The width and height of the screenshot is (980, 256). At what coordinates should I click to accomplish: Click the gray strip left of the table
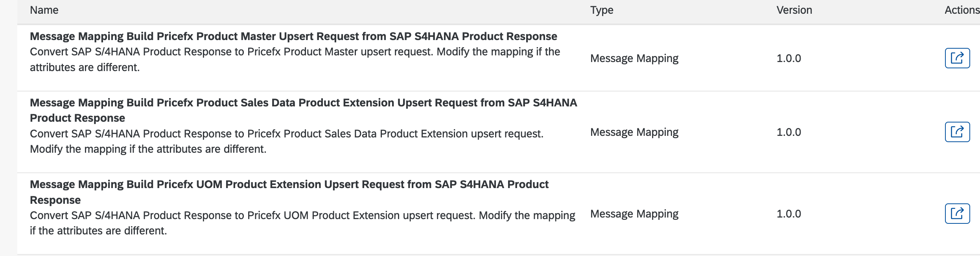point(8,130)
